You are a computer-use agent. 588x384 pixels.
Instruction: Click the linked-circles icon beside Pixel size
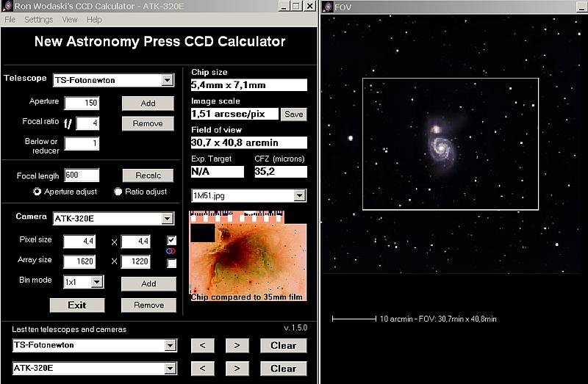coord(171,251)
